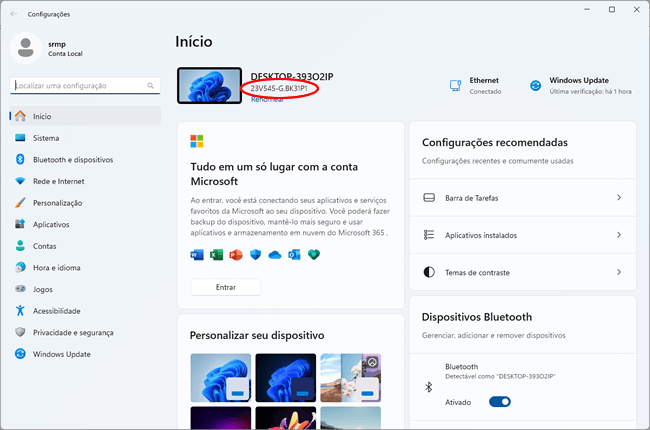
Task: Open the Aplicativos instalados setting
Action: click(x=523, y=235)
